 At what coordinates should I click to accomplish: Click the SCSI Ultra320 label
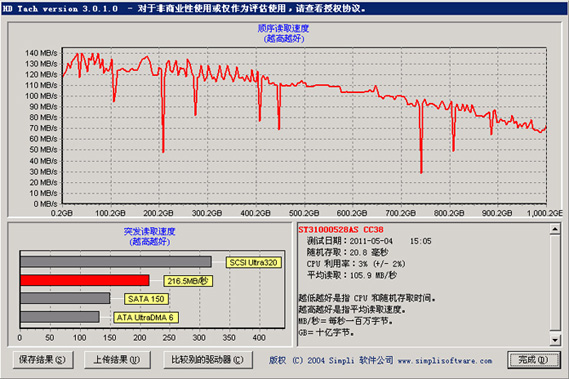pos(254,262)
